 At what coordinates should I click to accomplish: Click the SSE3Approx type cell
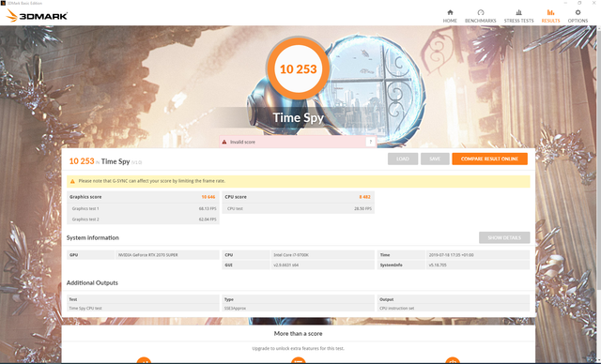coord(299,308)
